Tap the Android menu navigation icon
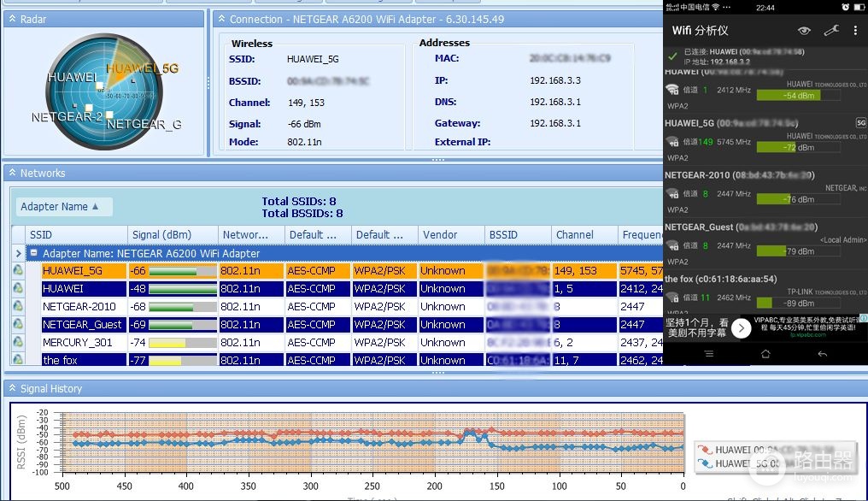This screenshot has height=501, width=868. click(708, 354)
